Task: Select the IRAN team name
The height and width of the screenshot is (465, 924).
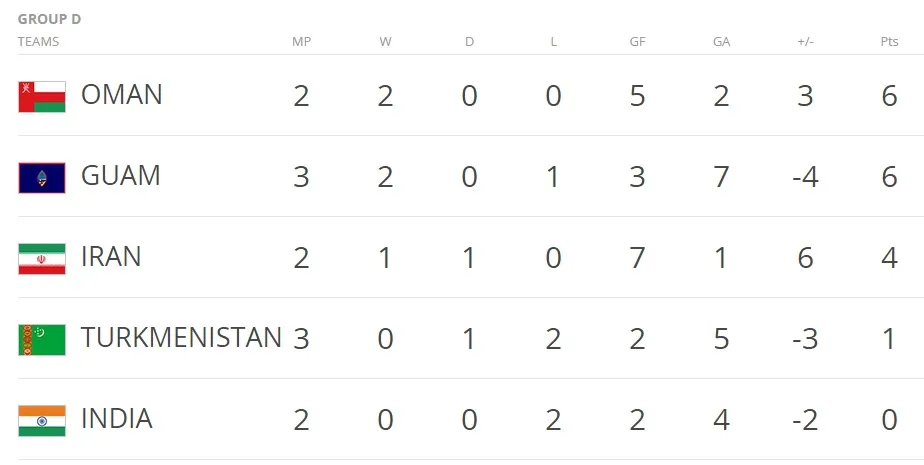Action: [x=111, y=258]
